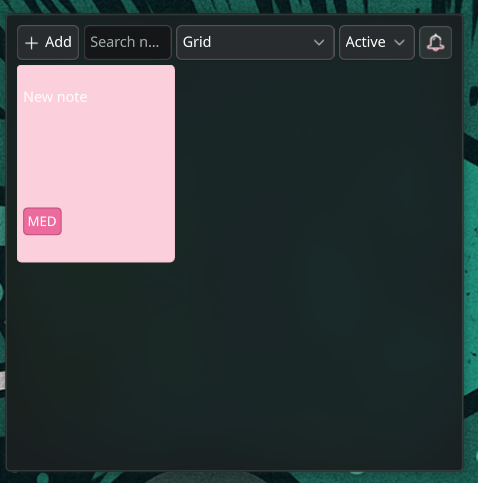478x483 pixels.
Task: Click the "New note" title text
Action: (x=55, y=97)
